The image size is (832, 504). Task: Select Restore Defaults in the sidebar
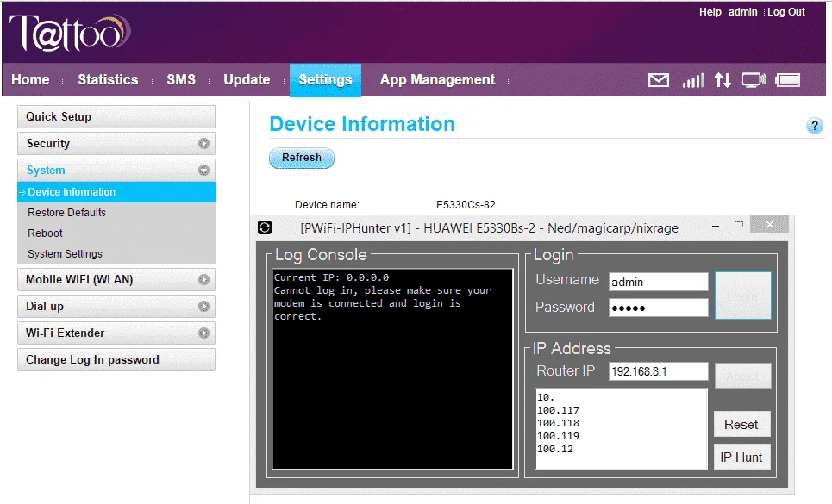67,213
